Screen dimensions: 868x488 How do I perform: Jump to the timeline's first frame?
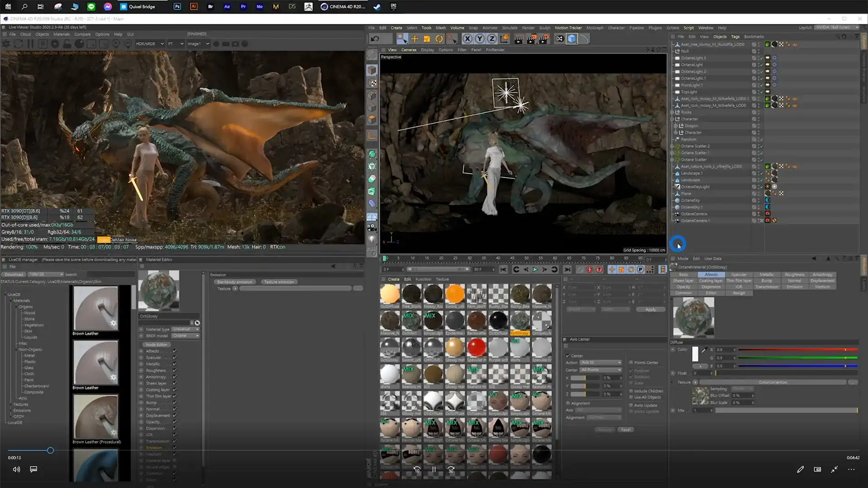coord(503,270)
